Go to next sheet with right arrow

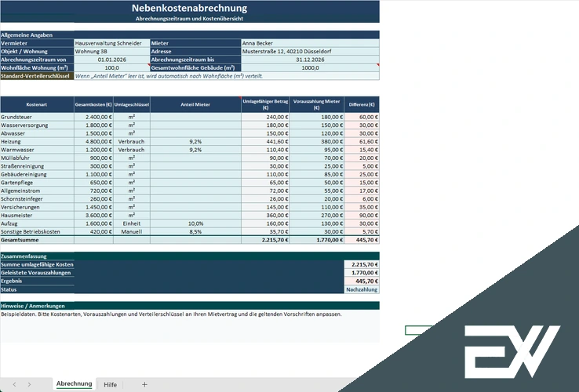pyautogui.click(x=29, y=385)
